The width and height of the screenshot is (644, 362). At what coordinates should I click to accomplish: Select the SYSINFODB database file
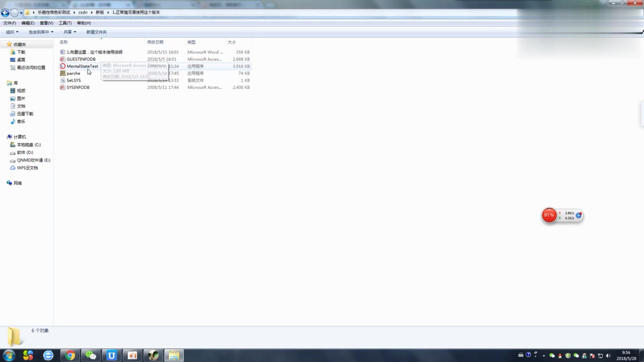tap(78, 87)
